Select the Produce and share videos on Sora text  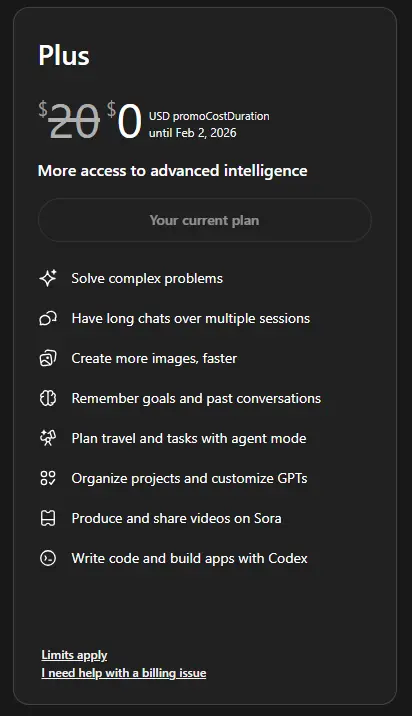click(x=176, y=518)
